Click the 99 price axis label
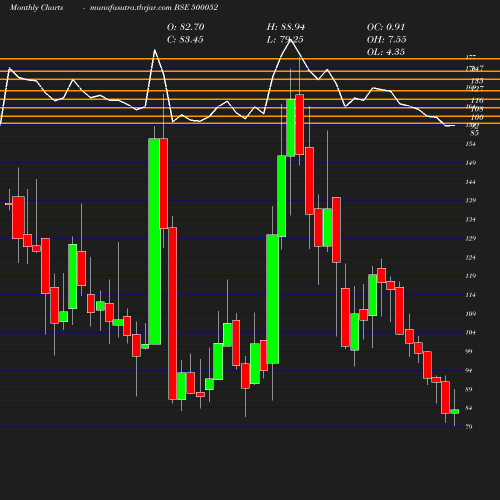 pos(469,351)
